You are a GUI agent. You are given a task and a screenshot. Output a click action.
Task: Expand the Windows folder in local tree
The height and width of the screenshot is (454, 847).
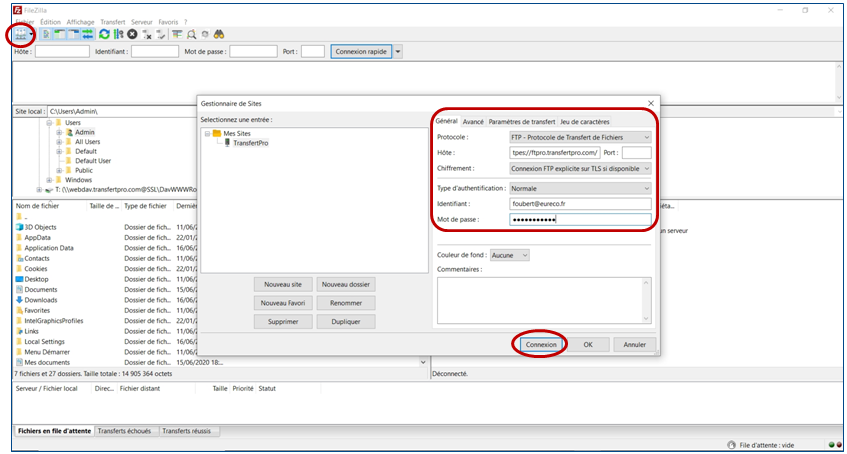click(49, 179)
